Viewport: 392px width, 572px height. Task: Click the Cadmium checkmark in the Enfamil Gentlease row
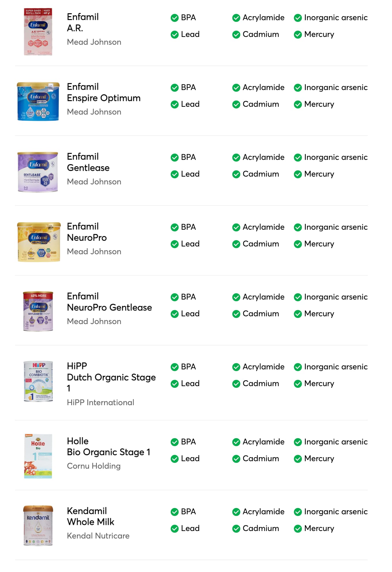pyautogui.click(x=236, y=174)
